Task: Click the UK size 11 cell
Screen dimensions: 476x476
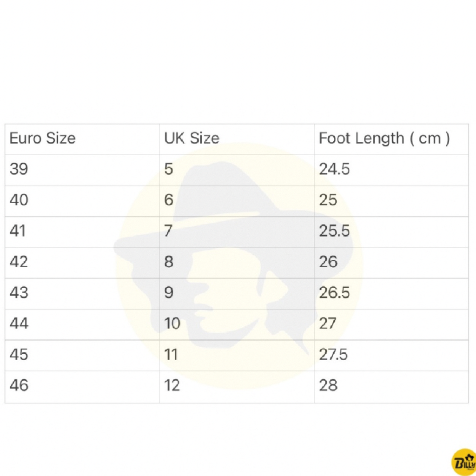Action: coord(171,355)
